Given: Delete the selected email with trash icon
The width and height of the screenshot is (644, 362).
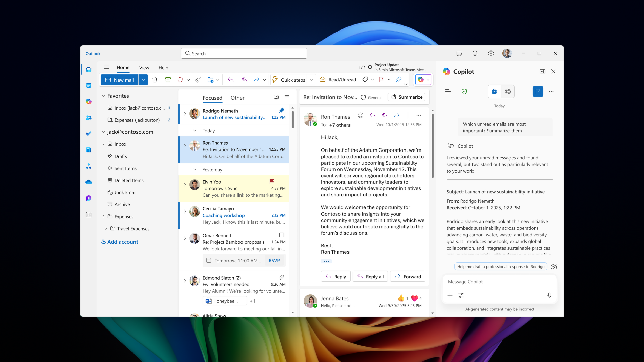Looking at the screenshot, I should [155, 80].
